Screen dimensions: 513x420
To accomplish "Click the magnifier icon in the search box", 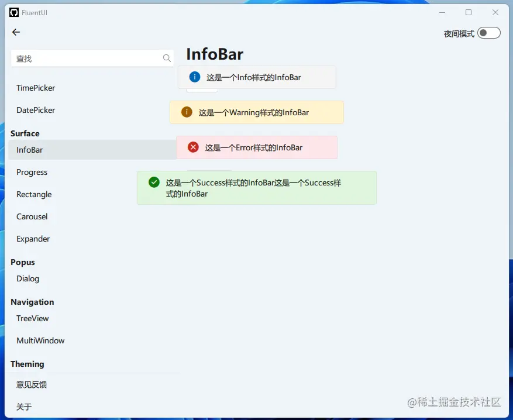I will pyautogui.click(x=167, y=58).
